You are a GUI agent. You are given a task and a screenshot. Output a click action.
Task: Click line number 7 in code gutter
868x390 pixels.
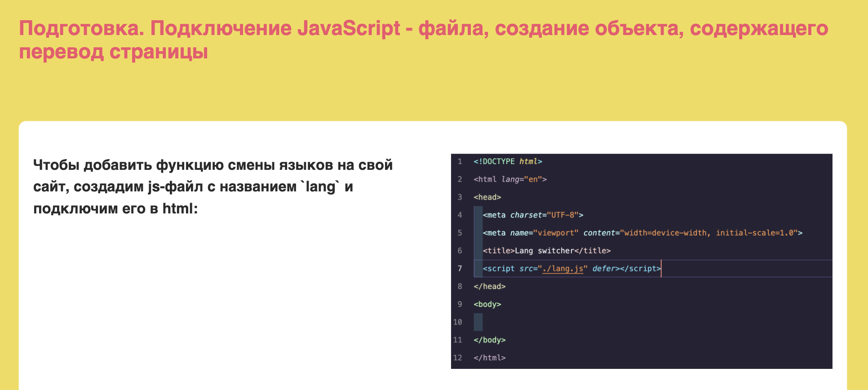pyautogui.click(x=460, y=269)
